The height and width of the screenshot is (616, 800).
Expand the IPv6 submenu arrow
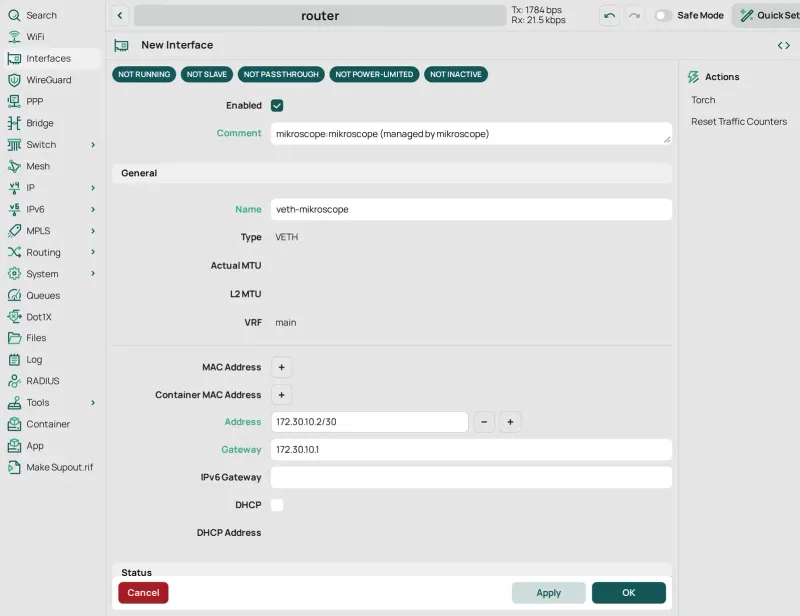coord(93,209)
